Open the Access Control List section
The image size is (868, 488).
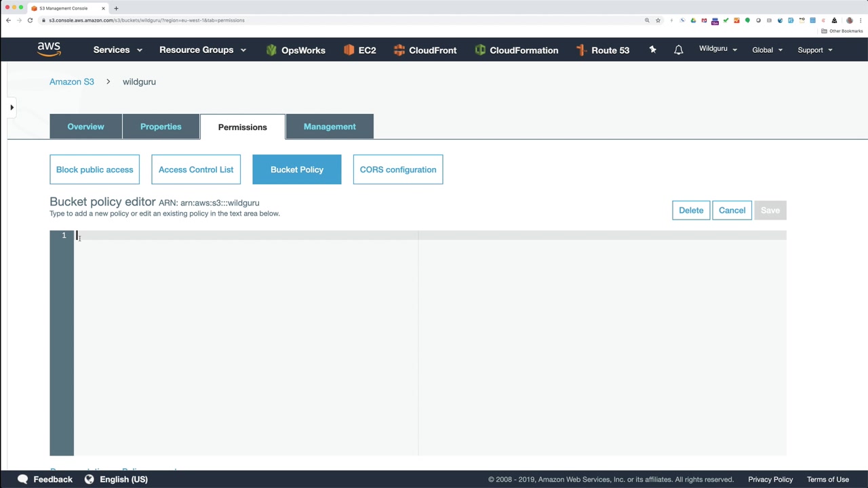tap(196, 169)
